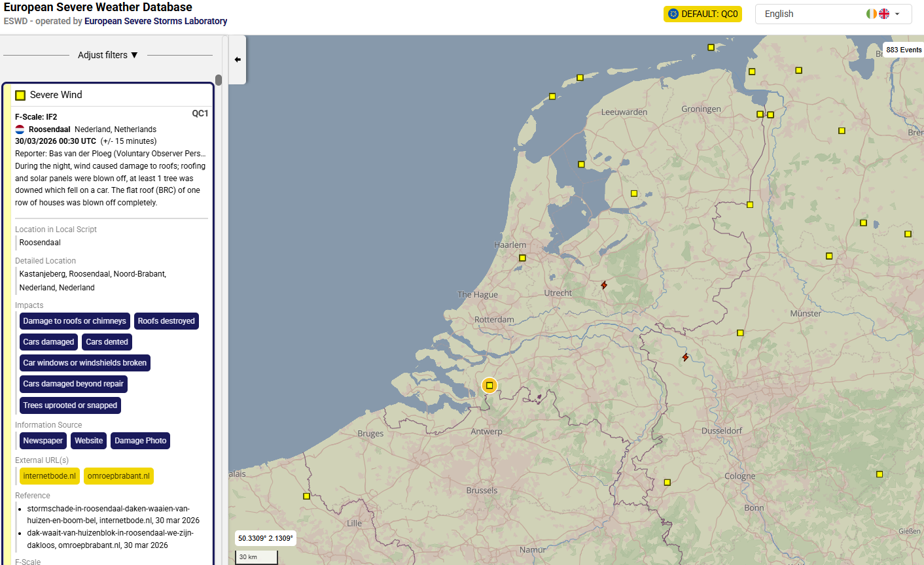Click the Cars damaged impact tag
The height and width of the screenshot is (565, 924).
48,342
